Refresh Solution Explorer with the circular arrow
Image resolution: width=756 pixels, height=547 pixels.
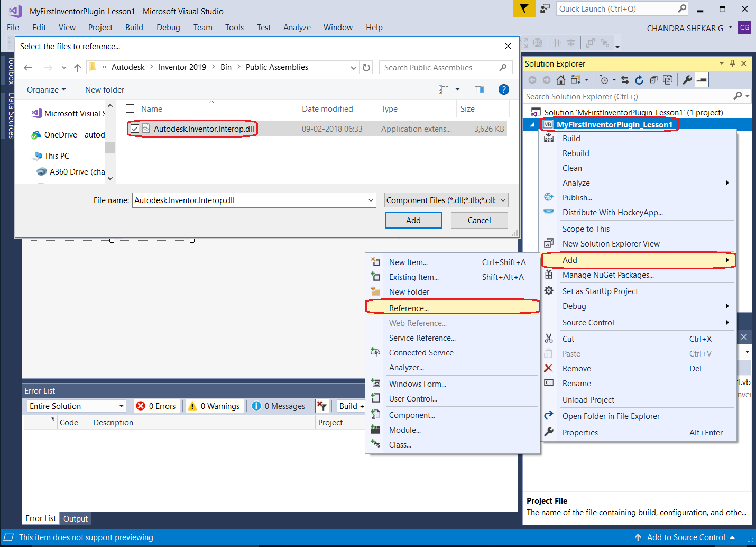(x=639, y=80)
